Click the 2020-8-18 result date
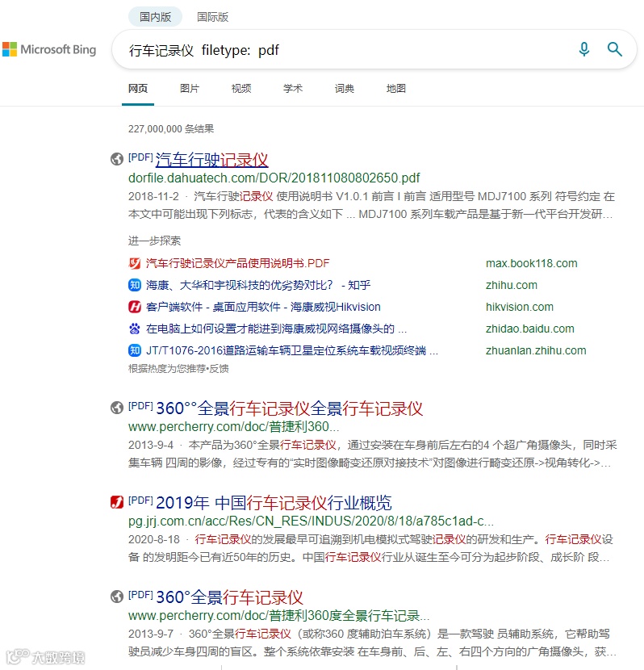This screenshot has width=644, height=670. [x=154, y=539]
